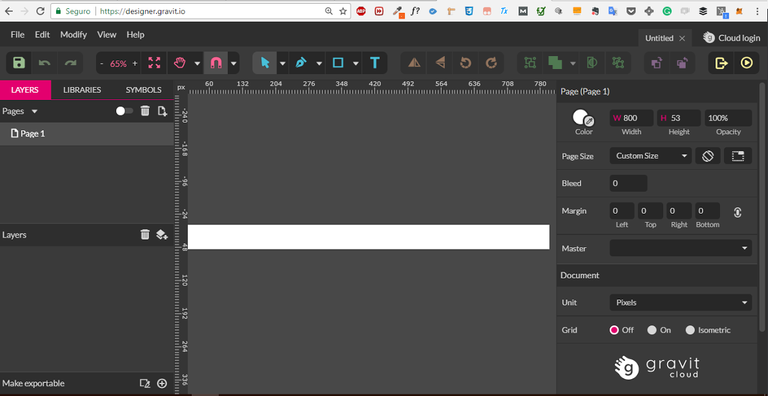
Task: Click the Bring forward icon
Action: pos(656,63)
